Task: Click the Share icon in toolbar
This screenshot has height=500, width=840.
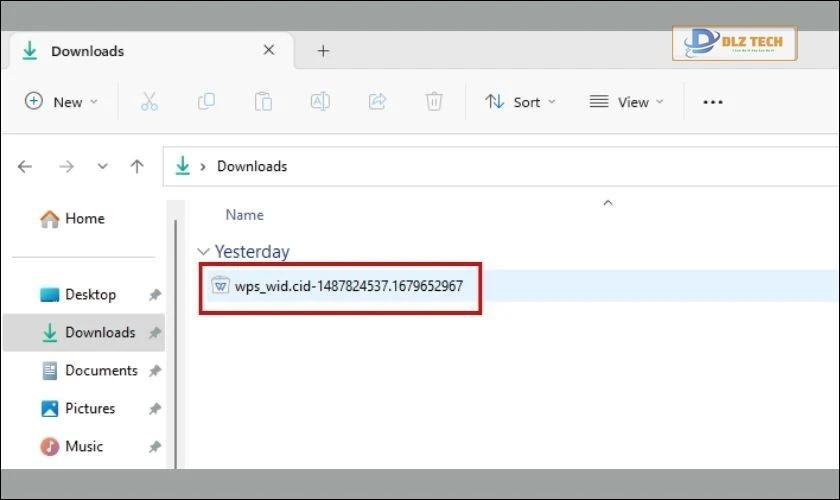Action: [377, 101]
